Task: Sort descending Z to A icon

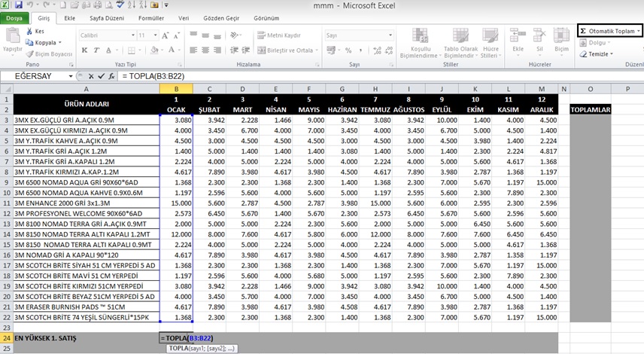Action: click(x=143, y=5)
